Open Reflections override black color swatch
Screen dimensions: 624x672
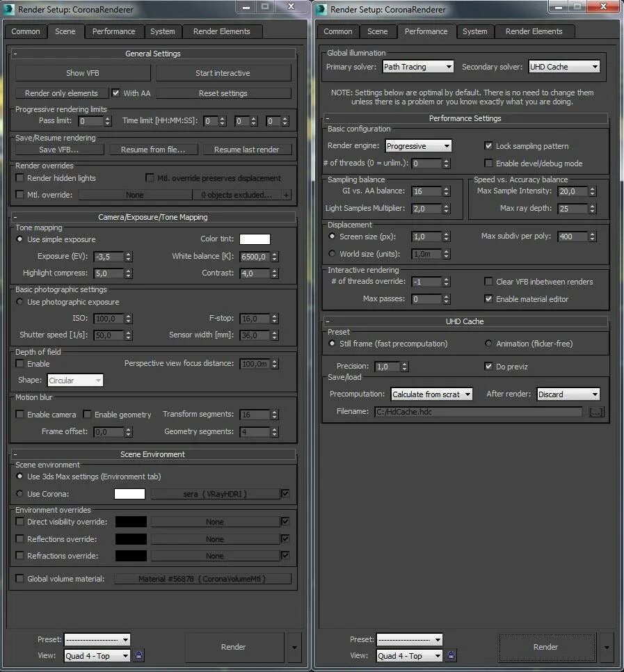[x=131, y=539]
